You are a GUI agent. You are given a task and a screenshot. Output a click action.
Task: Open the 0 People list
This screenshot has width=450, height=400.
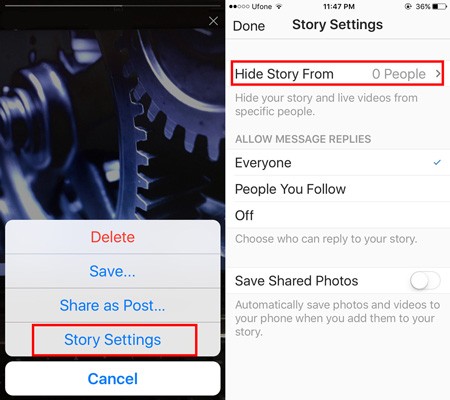pos(399,74)
